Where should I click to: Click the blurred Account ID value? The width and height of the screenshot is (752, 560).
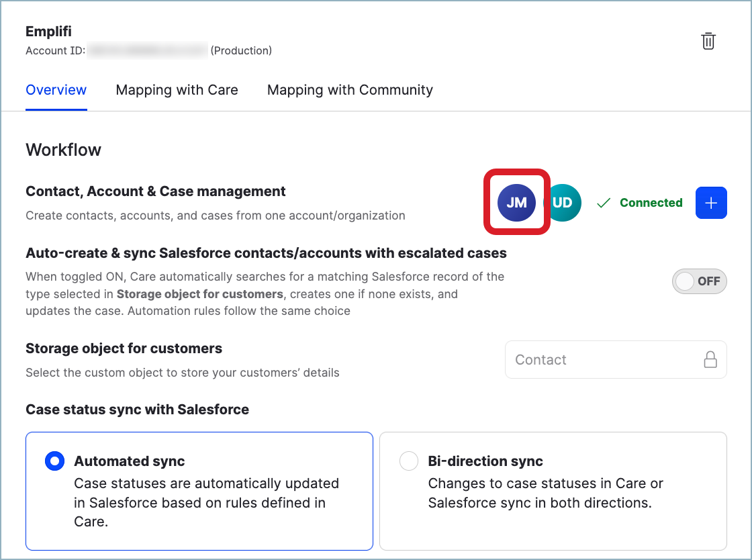coord(148,50)
